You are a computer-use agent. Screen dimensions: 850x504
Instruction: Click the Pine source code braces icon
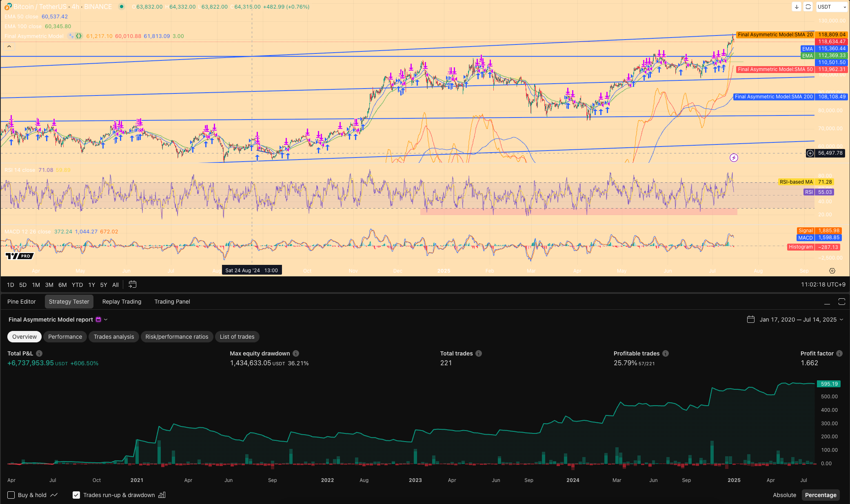point(79,36)
